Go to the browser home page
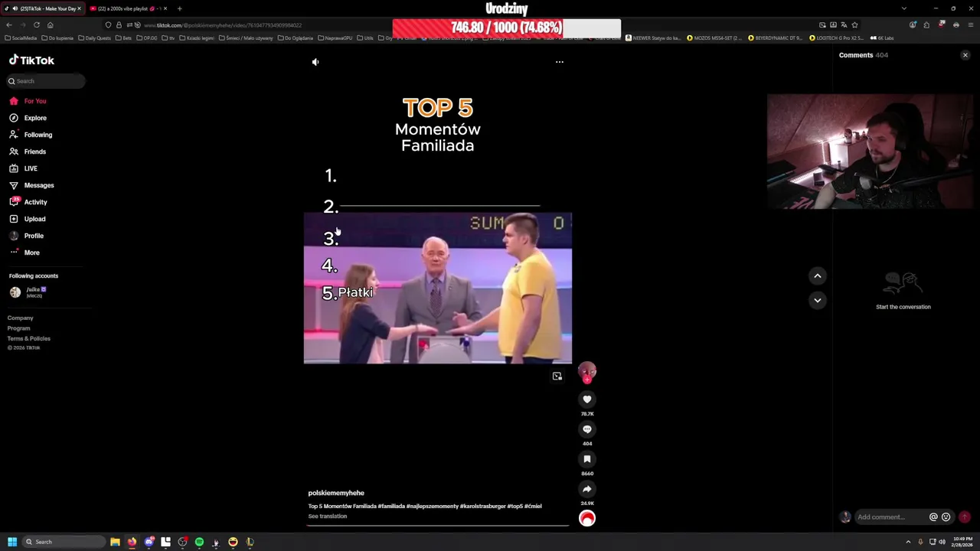The height and width of the screenshot is (551, 980). click(x=51, y=24)
